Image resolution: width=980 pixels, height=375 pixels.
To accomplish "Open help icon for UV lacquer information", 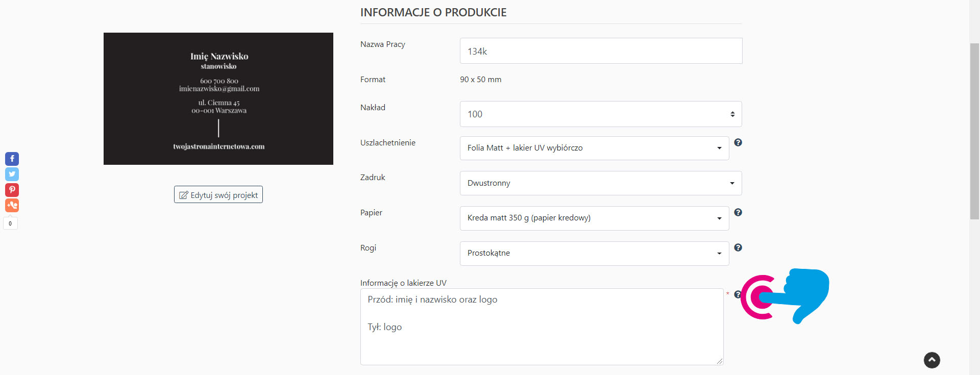I will pos(737,294).
